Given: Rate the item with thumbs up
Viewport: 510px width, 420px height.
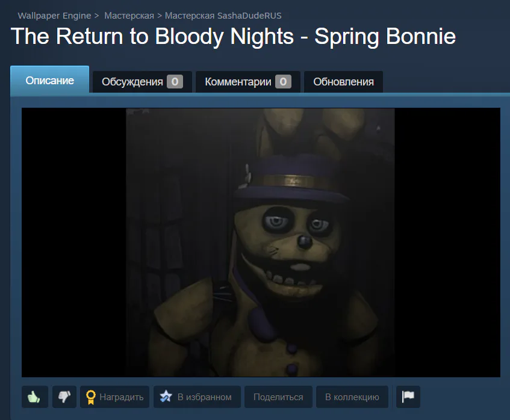Looking at the screenshot, I should pos(35,397).
